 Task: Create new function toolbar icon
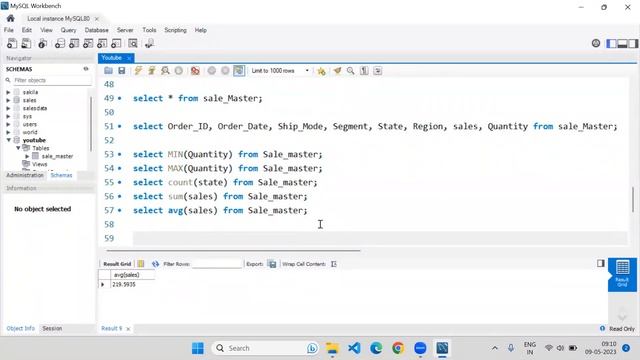pos(116,43)
